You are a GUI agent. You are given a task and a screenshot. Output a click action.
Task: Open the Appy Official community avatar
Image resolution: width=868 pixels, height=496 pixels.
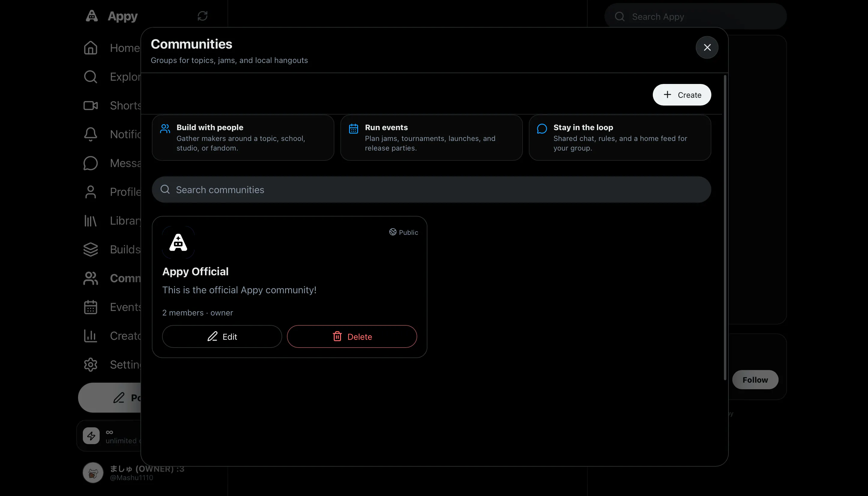tap(178, 243)
